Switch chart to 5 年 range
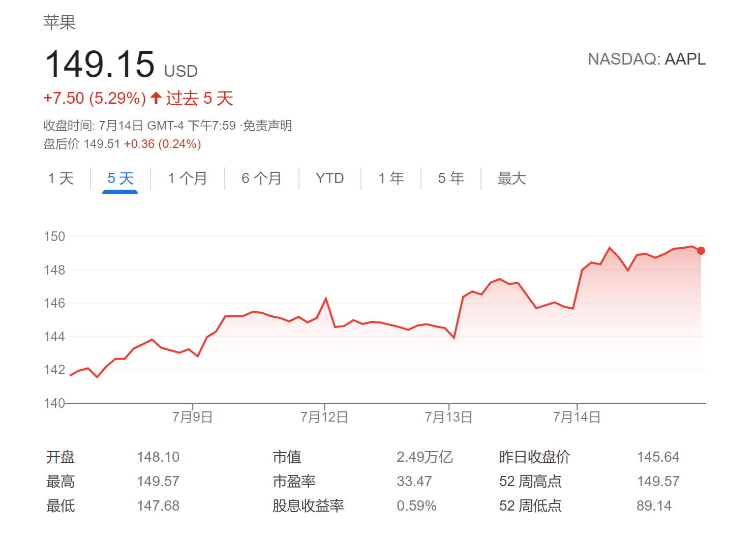This screenshot has width=756, height=537. coord(451,178)
